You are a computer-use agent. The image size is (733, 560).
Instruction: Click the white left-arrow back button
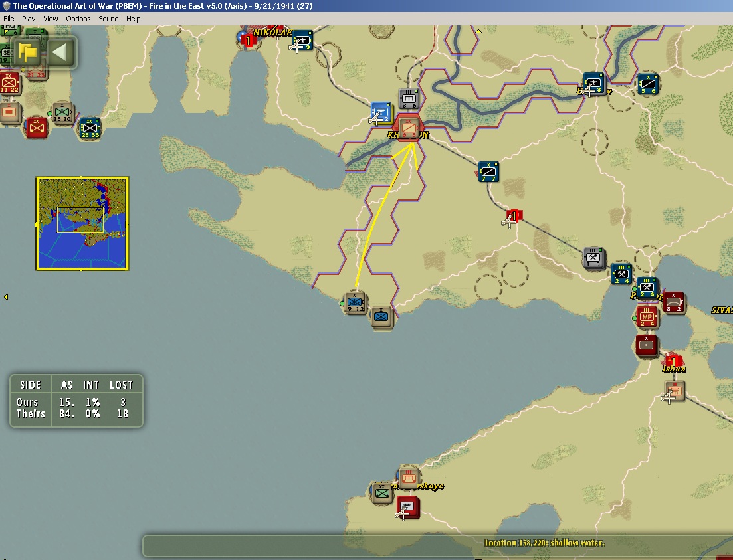tap(60, 52)
